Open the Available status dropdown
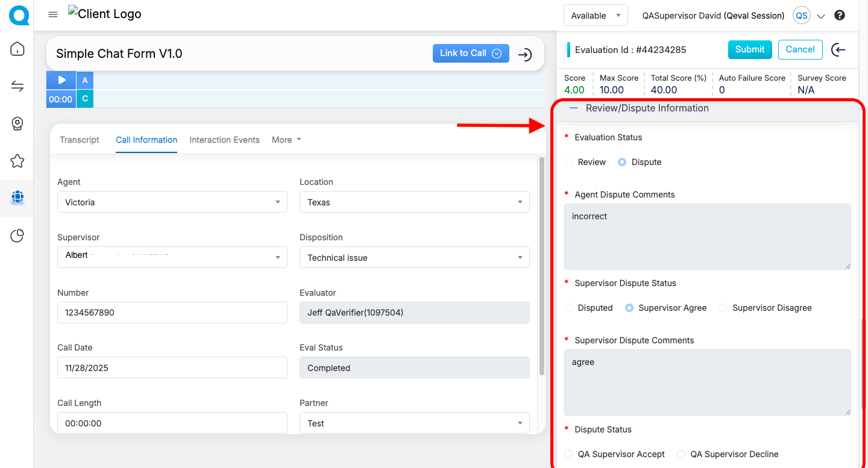This screenshot has width=868, height=468. (x=595, y=16)
